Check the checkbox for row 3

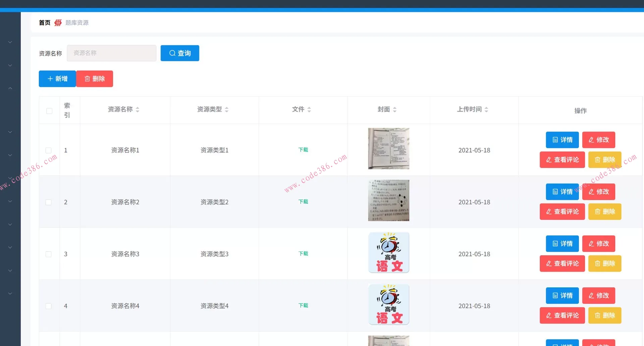click(49, 254)
